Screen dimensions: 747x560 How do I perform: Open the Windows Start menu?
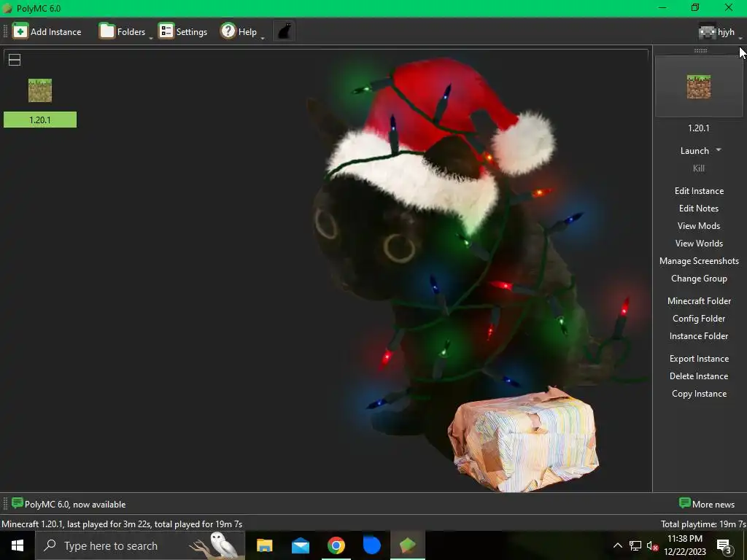(x=18, y=545)
